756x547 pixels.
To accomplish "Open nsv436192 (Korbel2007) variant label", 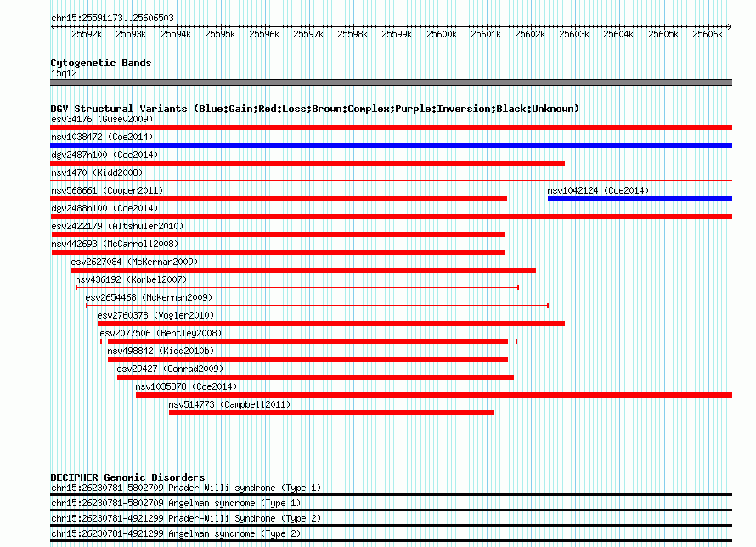I will [131, 279].
